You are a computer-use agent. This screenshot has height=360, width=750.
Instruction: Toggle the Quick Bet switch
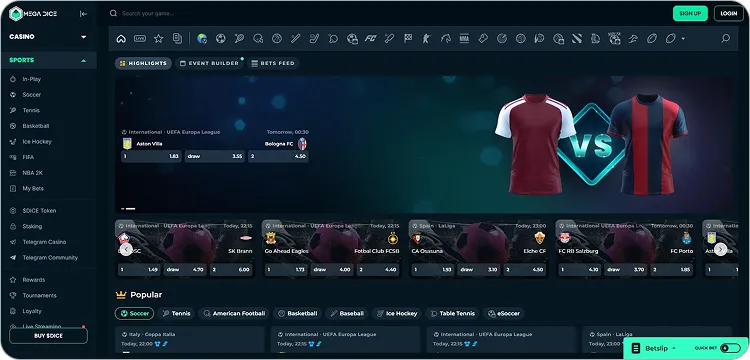click(x=730, y=348)
